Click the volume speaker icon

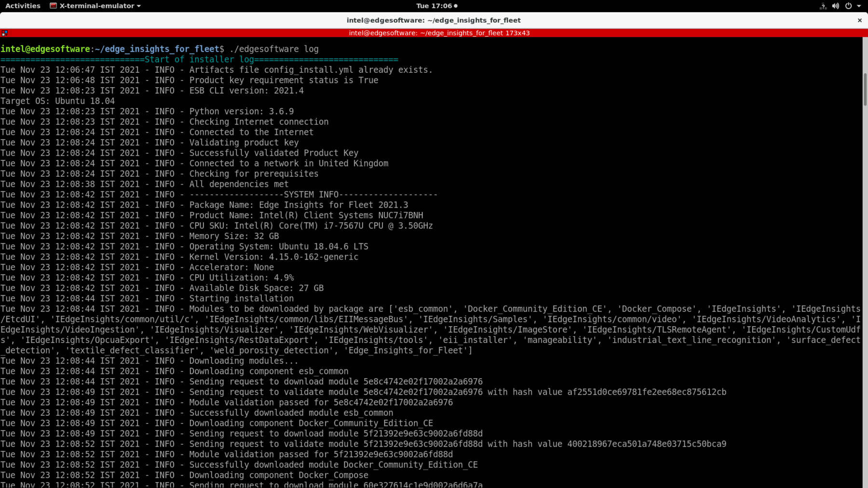(x=836, y=6)
